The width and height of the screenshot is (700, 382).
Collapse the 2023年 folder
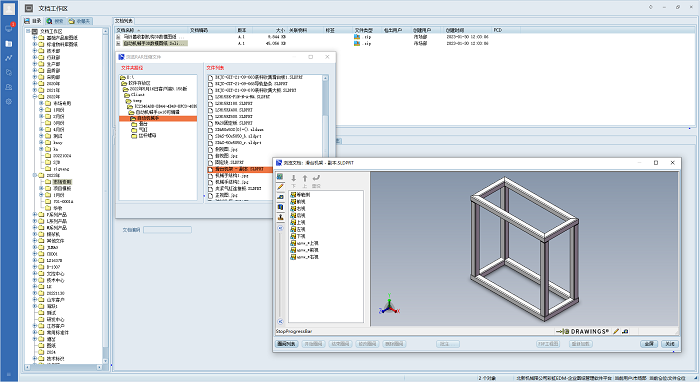pos(35,175)
